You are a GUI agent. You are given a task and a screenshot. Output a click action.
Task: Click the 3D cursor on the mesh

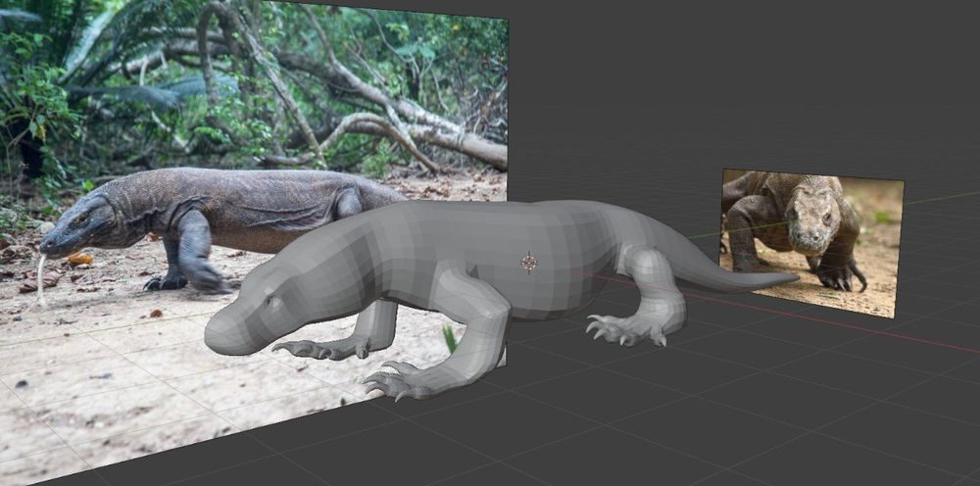point(529,263)
